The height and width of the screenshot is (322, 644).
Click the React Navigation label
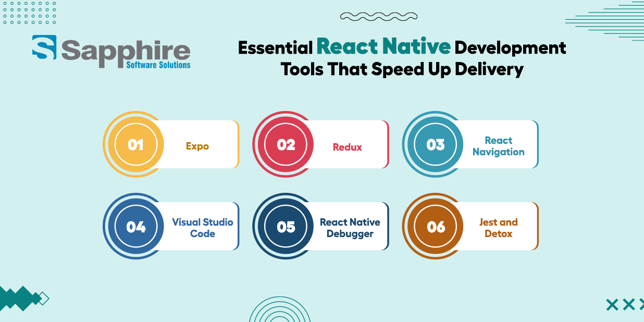[x=499, y=146]
